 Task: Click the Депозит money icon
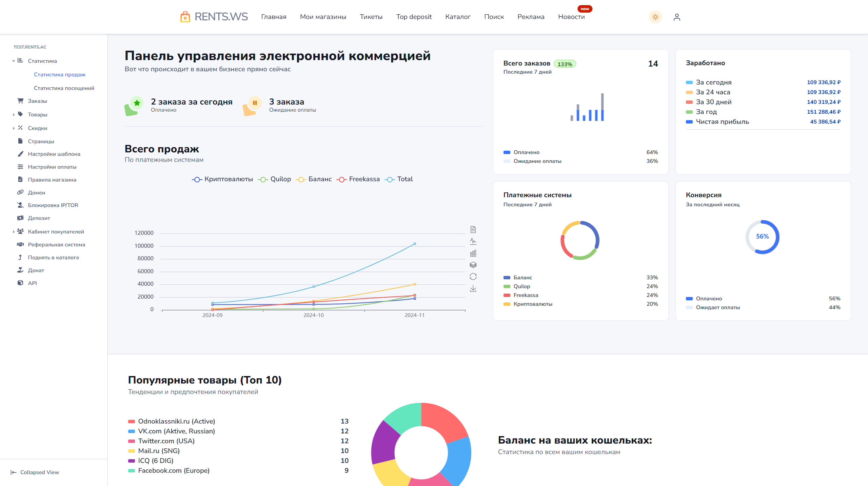(x=20, y=218)
